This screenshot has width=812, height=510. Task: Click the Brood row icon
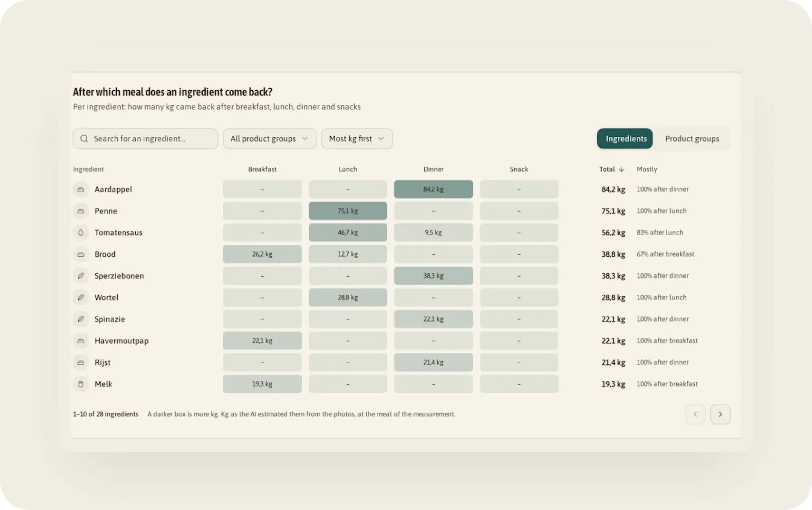point(81,254)
